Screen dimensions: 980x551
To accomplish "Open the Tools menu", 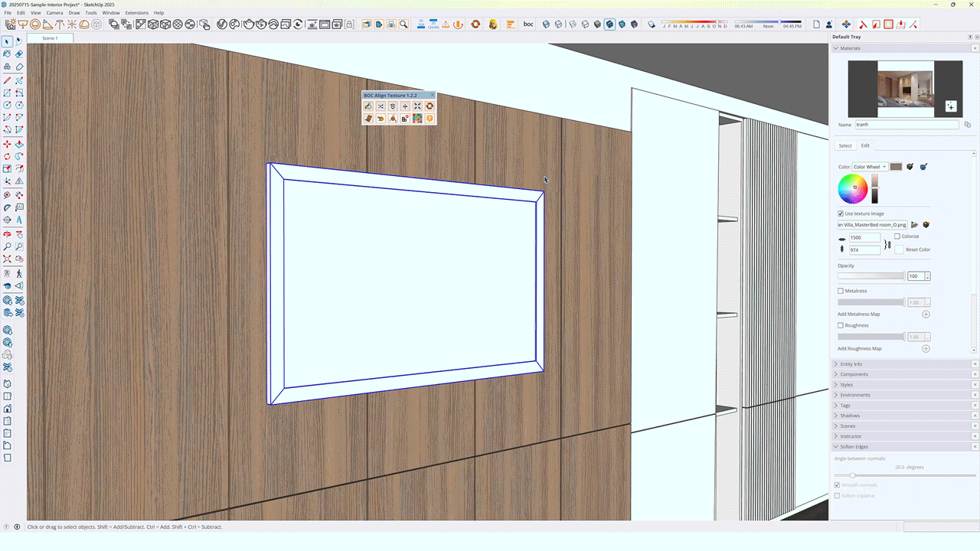I will (91, 13).
